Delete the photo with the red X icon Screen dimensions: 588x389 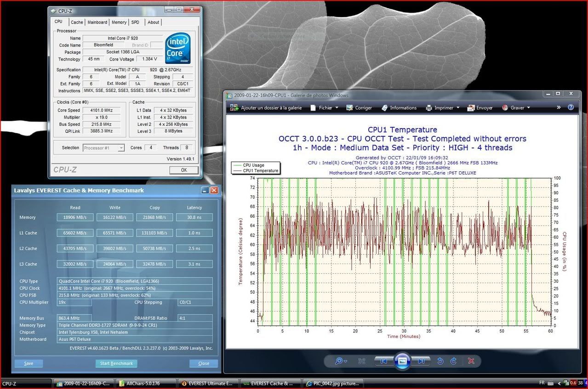[471, 361]
